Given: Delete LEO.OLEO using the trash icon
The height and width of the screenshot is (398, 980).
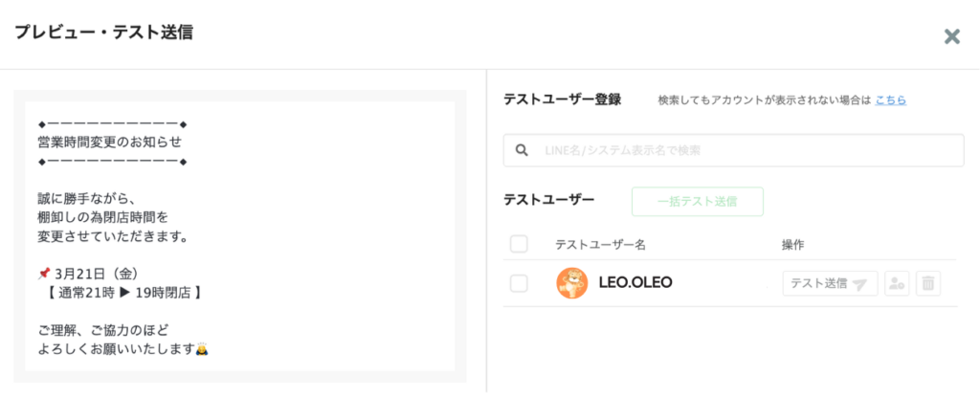Looking at the screenshot, I should (927, 283).
